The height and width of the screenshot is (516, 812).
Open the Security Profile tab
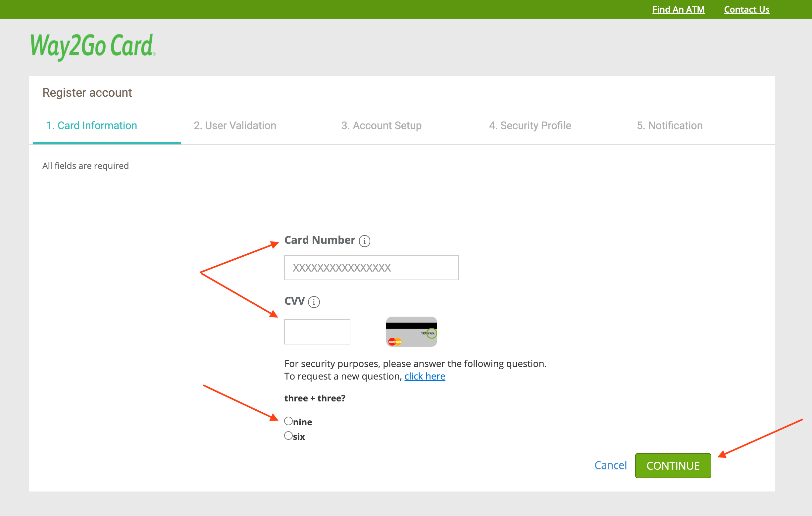click(530, 126)
